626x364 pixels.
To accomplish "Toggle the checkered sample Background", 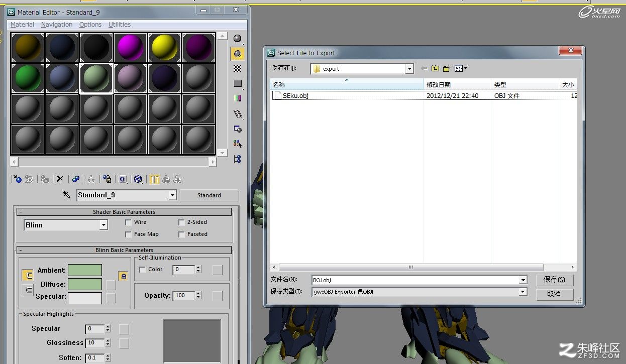I will (x=237, y=68).
